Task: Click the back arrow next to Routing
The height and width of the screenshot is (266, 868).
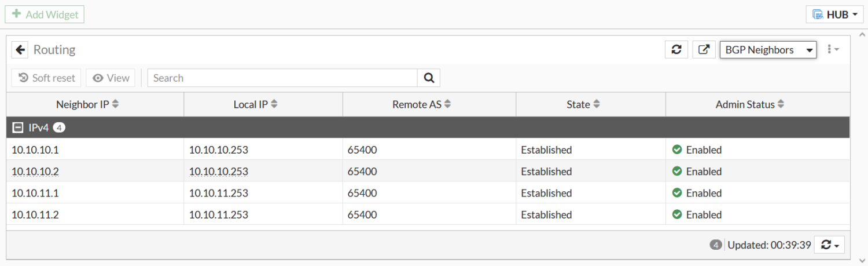Action: click(x=20, y=50)
